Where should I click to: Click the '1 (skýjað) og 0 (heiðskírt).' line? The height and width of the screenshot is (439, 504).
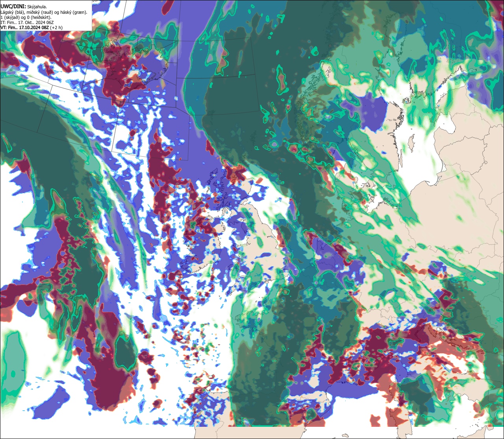pos(26,17)
